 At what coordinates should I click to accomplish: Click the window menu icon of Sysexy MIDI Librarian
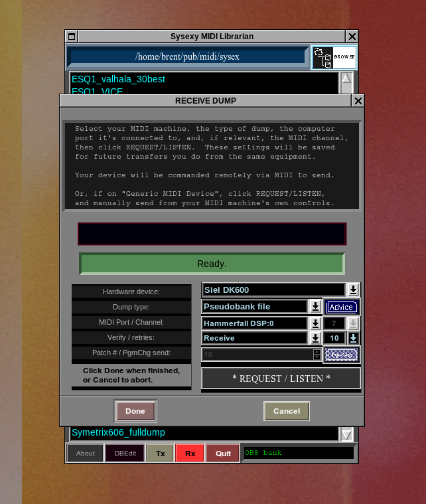click(72, 37)
